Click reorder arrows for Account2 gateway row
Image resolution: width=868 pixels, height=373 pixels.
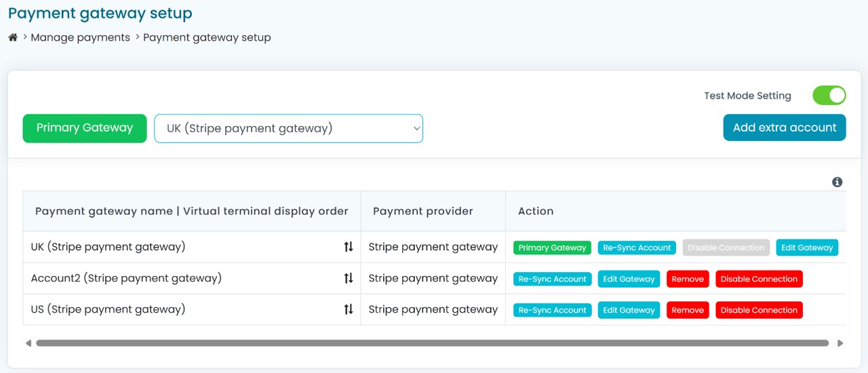coord(349,278)
